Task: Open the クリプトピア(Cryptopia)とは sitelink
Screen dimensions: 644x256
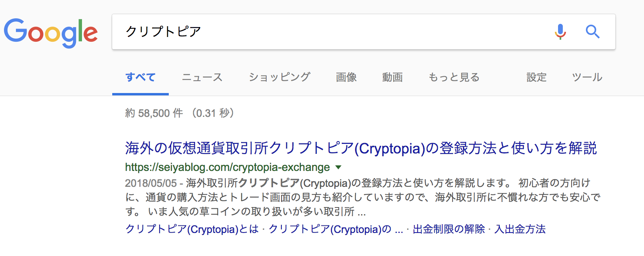Action: point(192,229)
